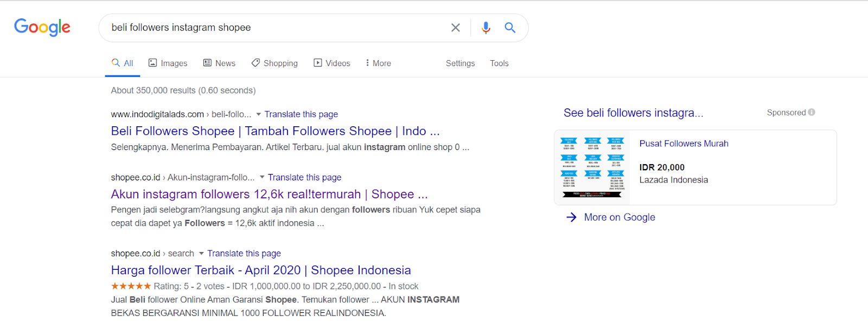Switch to the Images tab
The image size is (868, 330).
tap(168, 63)
